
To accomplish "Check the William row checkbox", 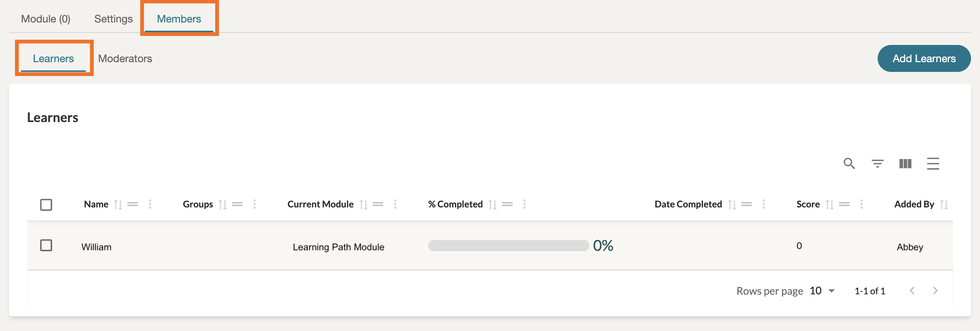I will (46, 246).
